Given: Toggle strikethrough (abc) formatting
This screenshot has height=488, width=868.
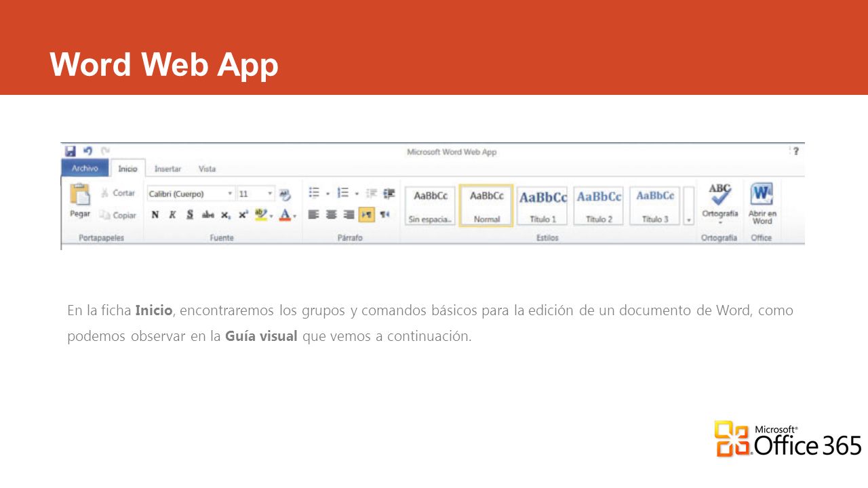Looking at the screenshot, I should 208,215.
